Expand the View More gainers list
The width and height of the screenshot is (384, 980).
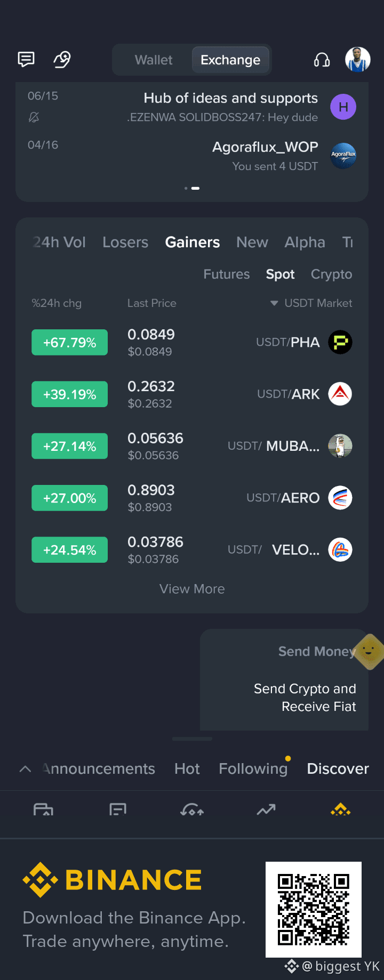[192, 589]
